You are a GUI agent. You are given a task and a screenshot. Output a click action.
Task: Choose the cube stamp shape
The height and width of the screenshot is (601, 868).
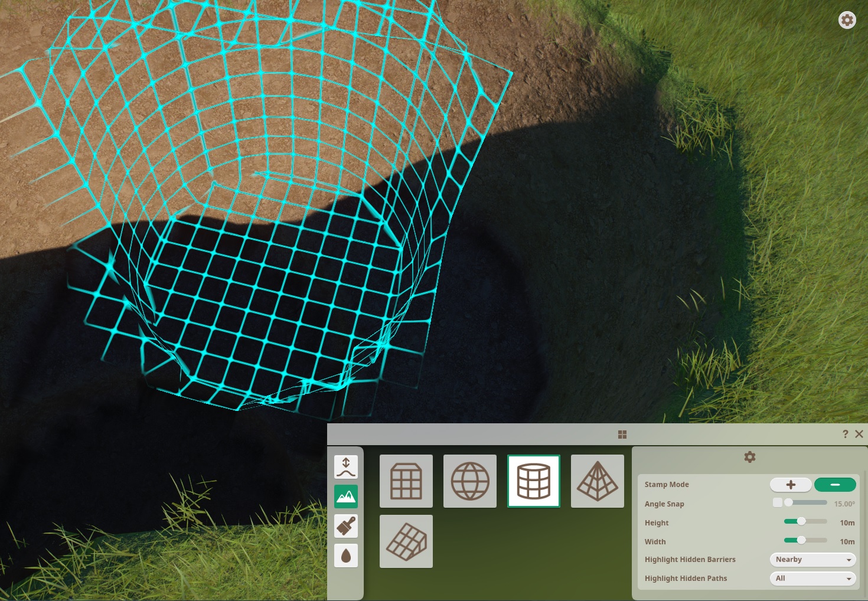click(x=406, y=481)
